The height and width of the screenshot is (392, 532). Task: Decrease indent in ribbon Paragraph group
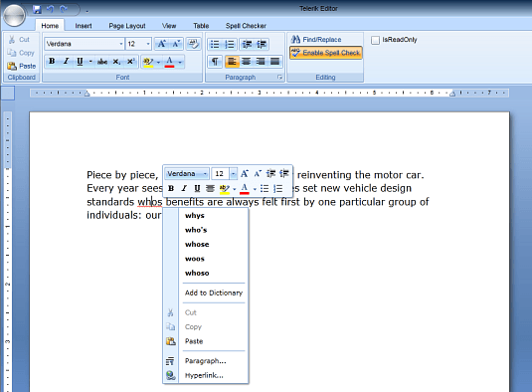pyautogui.click(x=247, y=44)
